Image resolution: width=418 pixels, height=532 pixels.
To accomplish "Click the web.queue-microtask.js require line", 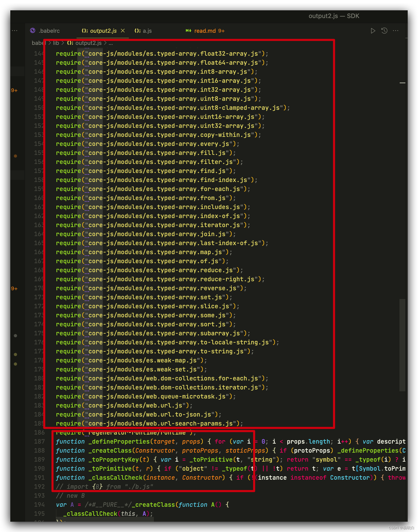I will click(146, 396).
